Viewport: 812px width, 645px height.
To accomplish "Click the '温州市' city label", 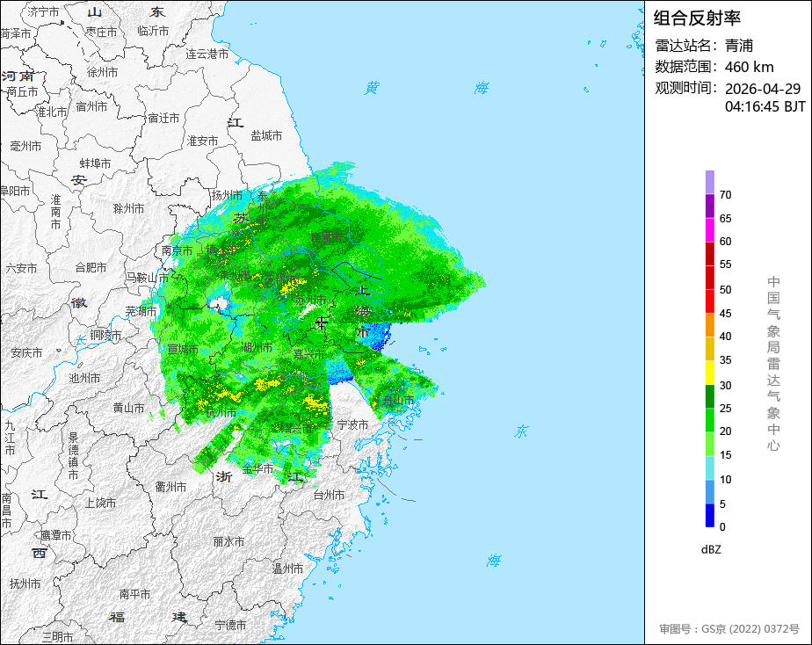I will (288, 569).
